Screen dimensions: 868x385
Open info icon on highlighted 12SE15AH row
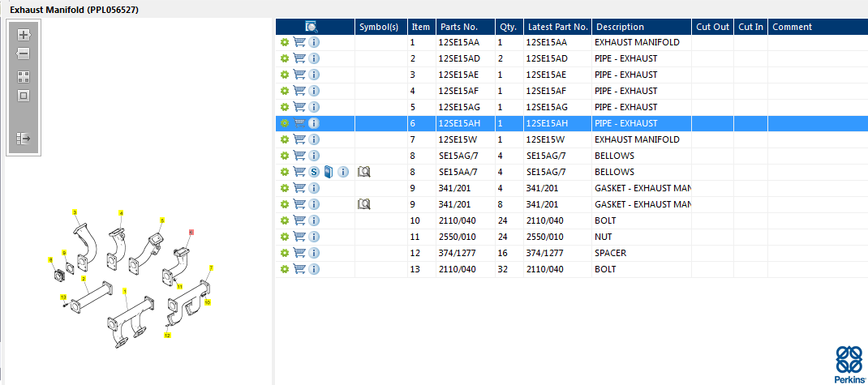point(314,123)
